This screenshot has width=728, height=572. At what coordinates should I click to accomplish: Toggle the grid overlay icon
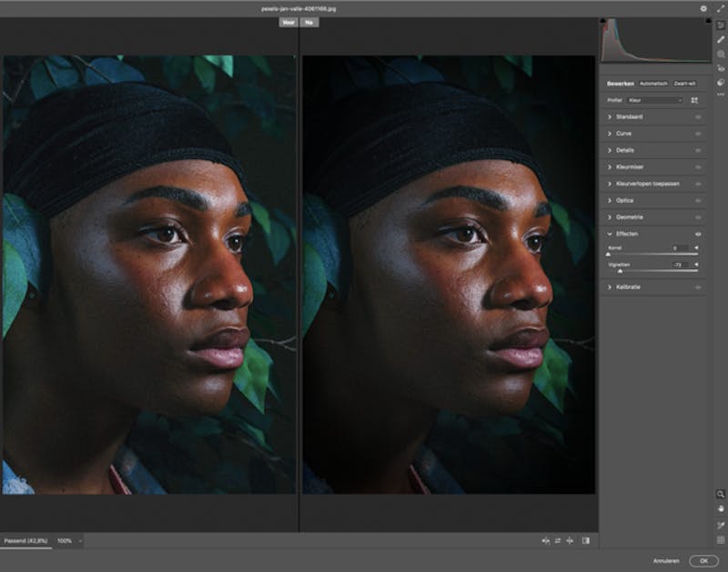click(720, 540)
